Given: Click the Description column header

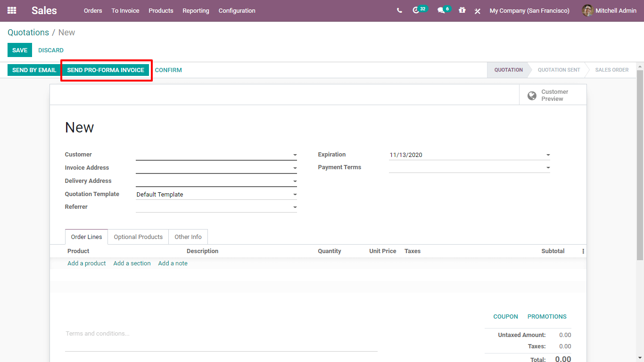Looking at the screenshot, I should point(203,251).
